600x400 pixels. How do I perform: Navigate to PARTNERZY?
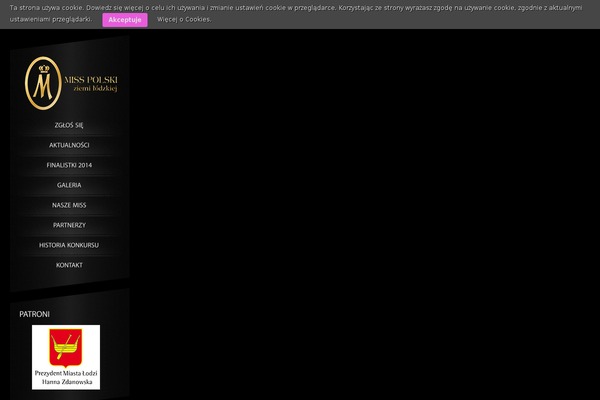(x=69, y=225)
